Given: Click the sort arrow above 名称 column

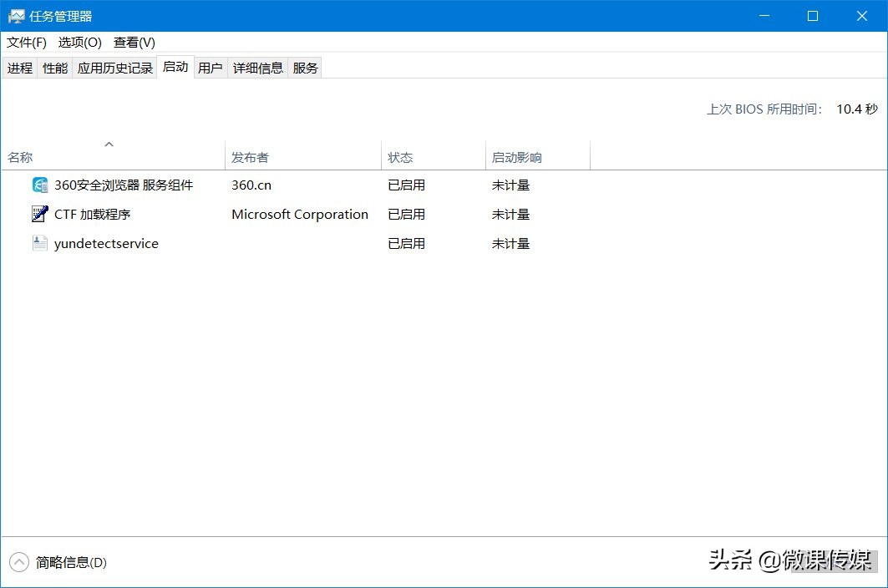Looking at the screenshot, I should coord(109,144).
